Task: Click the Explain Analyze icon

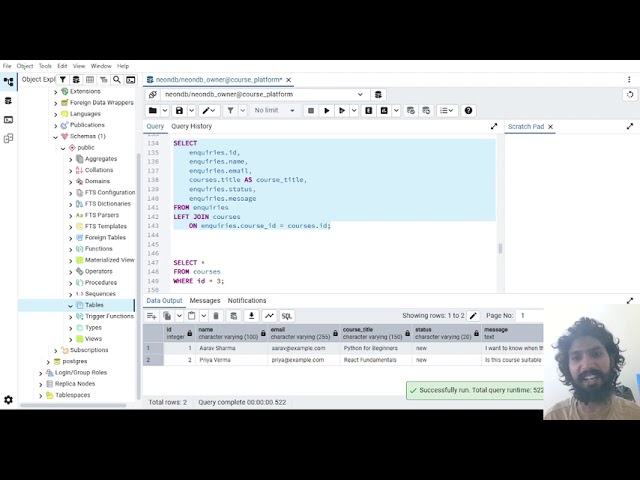Action: [x=384, y=111]
